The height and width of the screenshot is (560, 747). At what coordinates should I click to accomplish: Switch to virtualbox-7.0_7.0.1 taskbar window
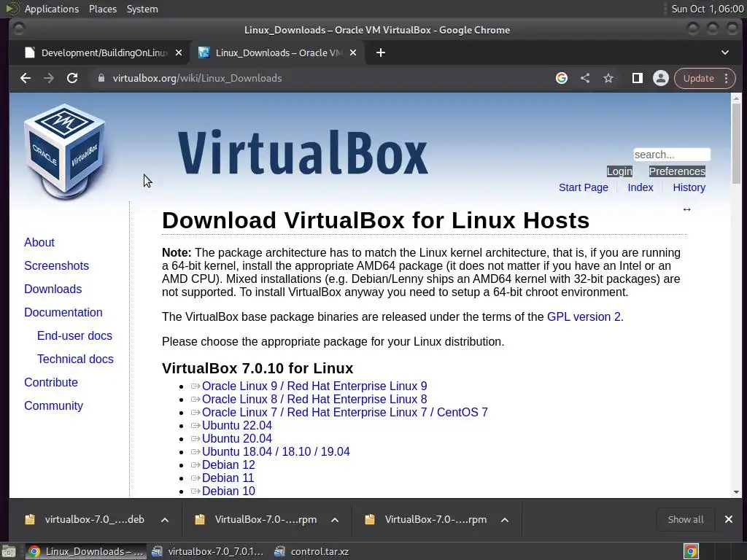pos(208,551)
